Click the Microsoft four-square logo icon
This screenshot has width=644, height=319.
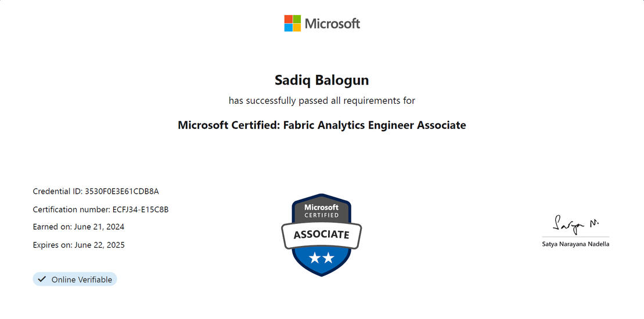pyautogui.click(x=293, y=23)
